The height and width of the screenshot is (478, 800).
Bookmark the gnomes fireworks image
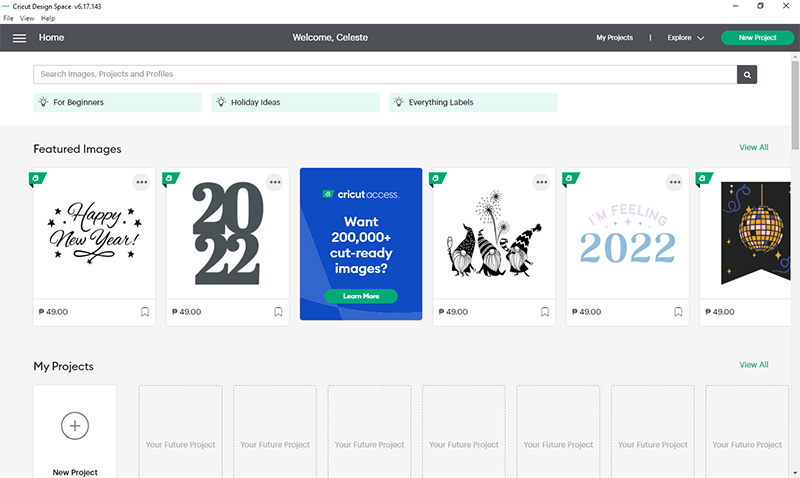[x=545, y=312]
